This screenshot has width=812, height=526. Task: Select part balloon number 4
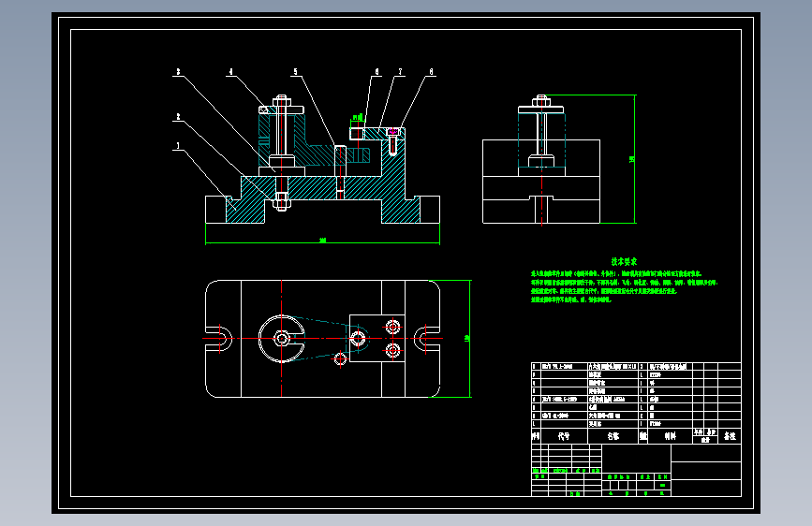click(231, 71)
